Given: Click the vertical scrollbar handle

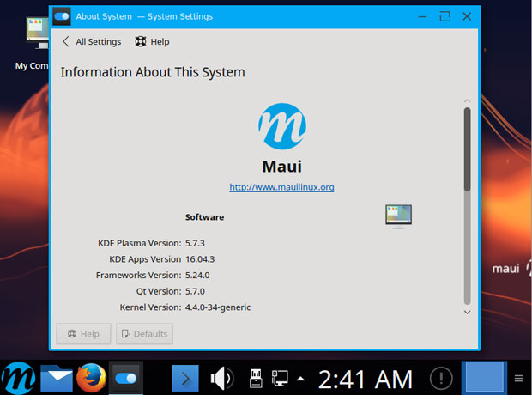Looking at the screenshot, I should [x=467, y=149].
